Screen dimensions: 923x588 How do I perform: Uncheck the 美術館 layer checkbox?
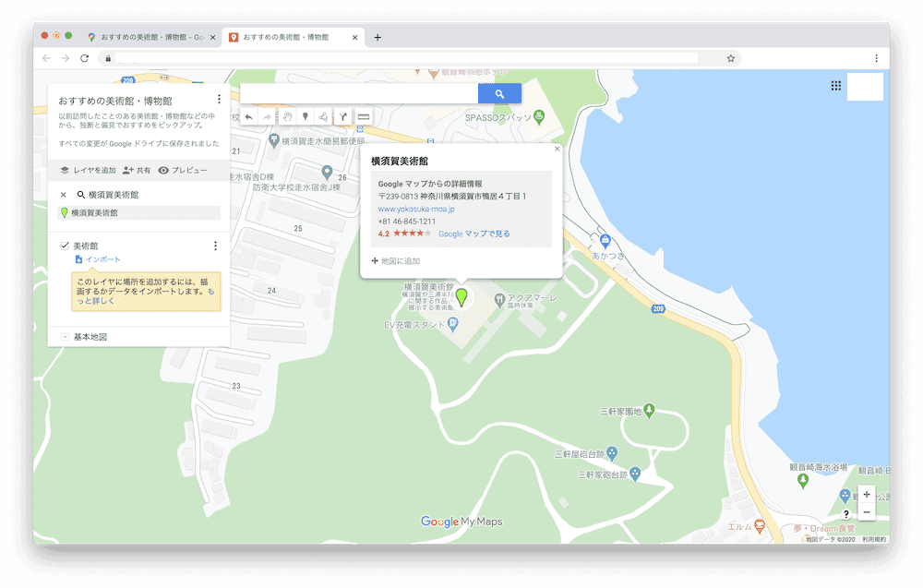point(65,246)
